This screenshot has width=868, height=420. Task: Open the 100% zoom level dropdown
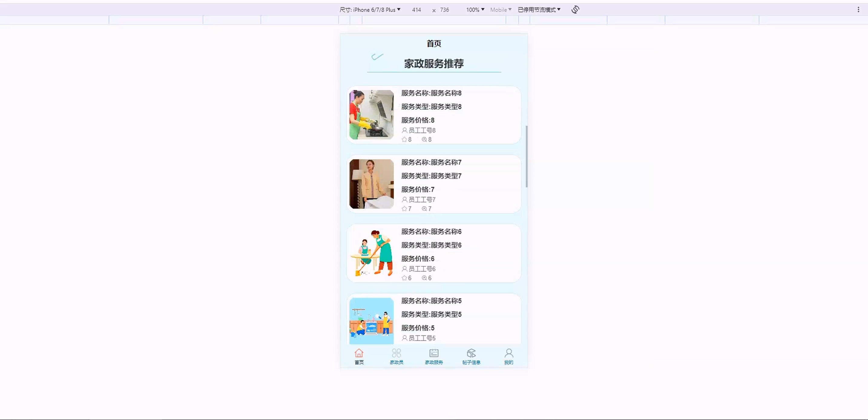(x=475, y=10)
